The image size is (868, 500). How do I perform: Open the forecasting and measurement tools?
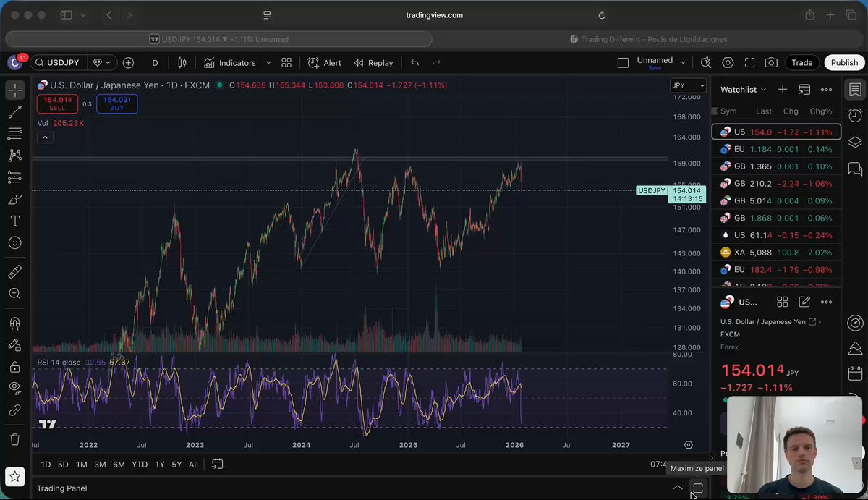tap(15, 177)
